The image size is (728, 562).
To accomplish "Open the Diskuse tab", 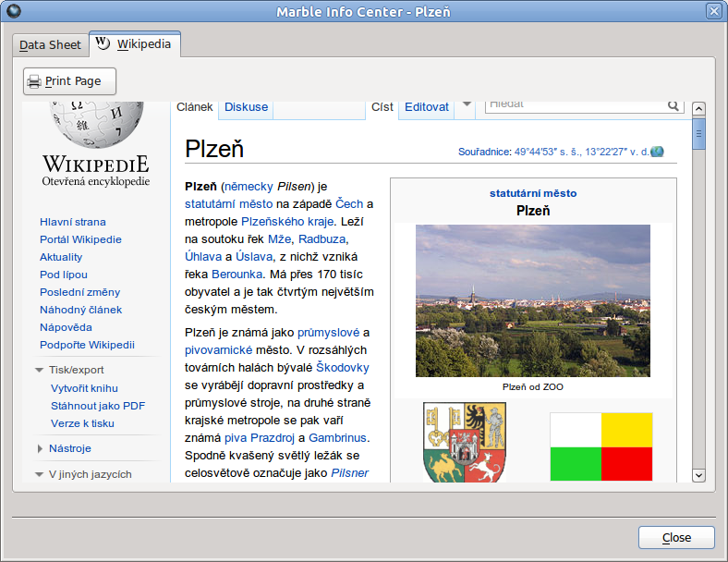I will (246, 107).
